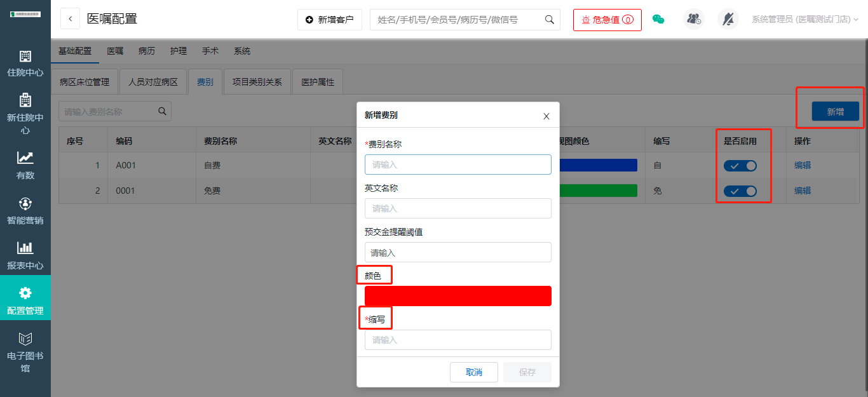Click the 缩写 column header

pos(661,141)
